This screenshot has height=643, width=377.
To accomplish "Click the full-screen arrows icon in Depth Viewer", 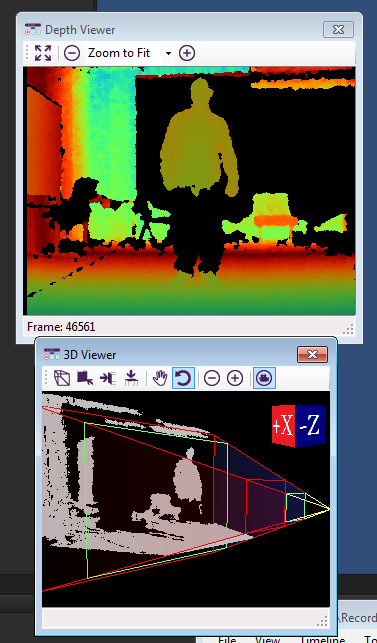I will [x=43, y=53].
